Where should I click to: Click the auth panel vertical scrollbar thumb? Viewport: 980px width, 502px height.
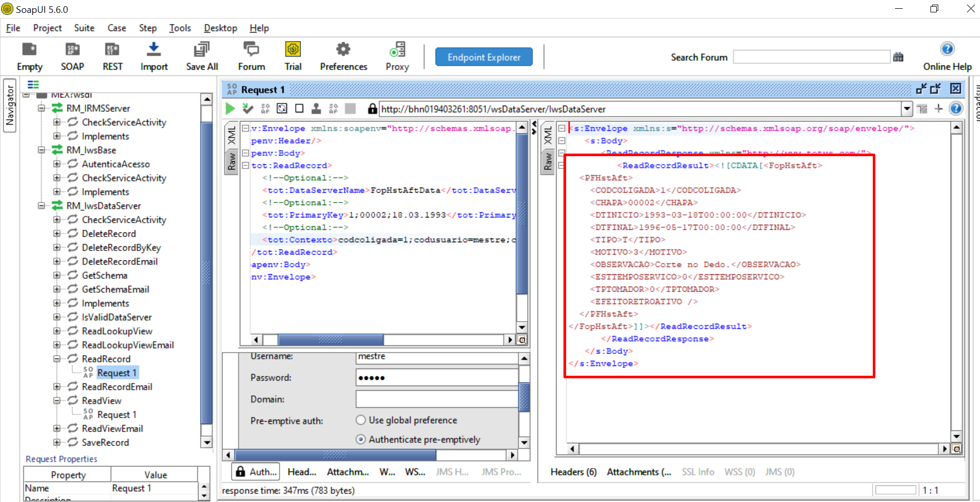[524, 396]
